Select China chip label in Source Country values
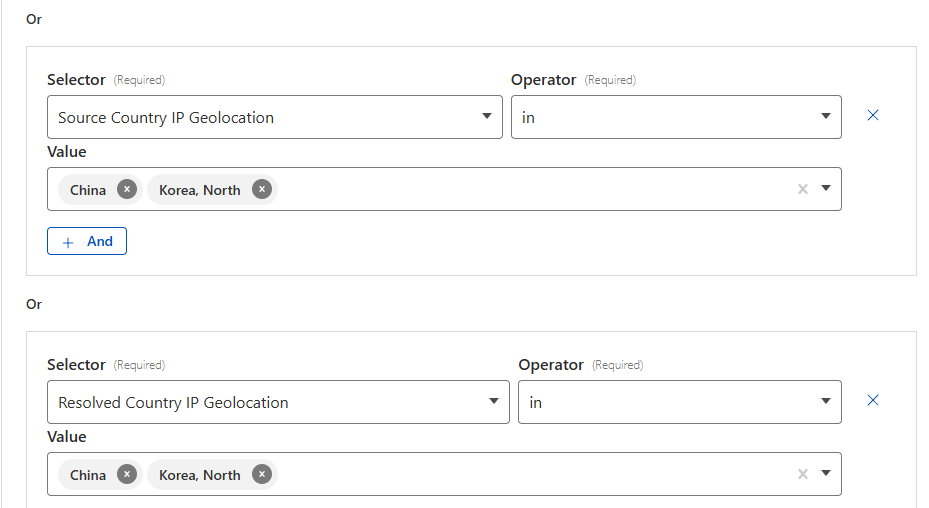This screenshot has width=929, height=508. coord(88,190)
